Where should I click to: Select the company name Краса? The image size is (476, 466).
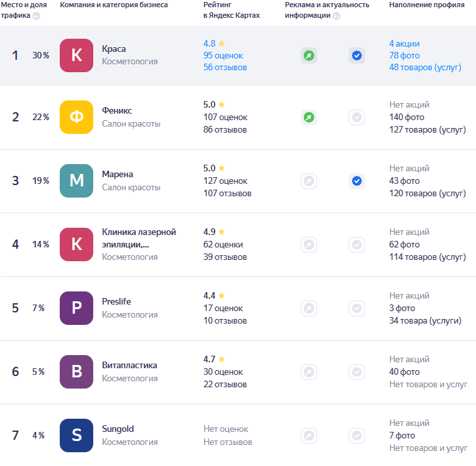pyautogui.click(x=114, y=49)
